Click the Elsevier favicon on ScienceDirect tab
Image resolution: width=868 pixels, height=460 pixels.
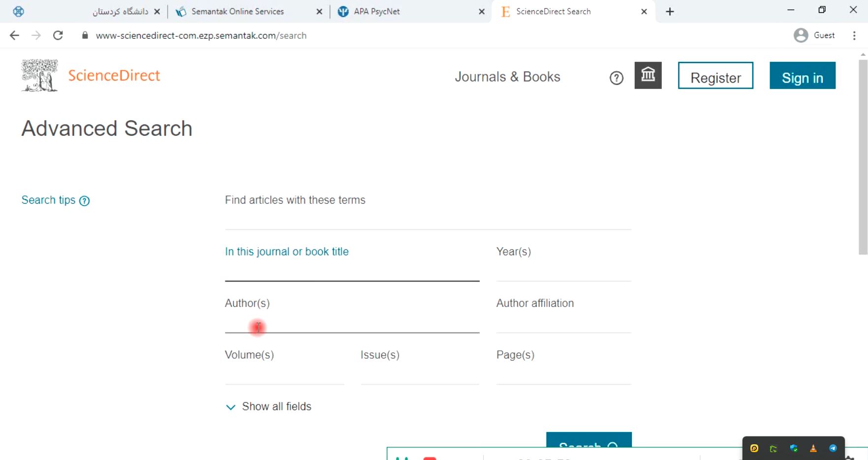[x=505, y=11]
